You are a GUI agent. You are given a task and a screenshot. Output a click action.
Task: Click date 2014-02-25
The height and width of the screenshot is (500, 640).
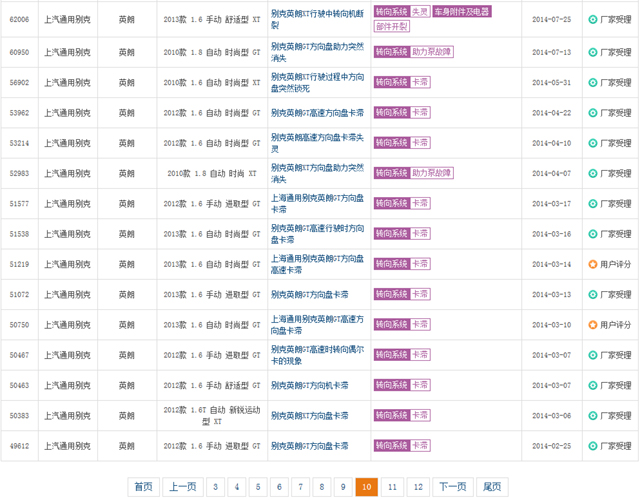click(551, 446)
